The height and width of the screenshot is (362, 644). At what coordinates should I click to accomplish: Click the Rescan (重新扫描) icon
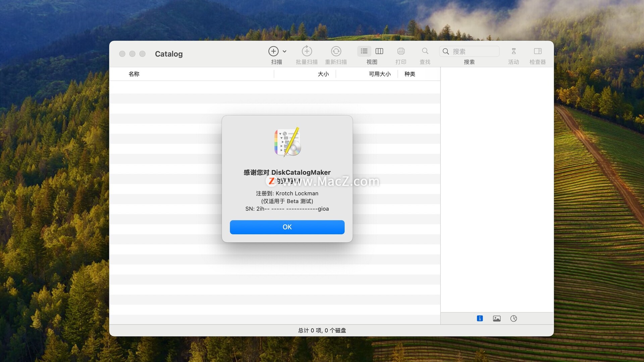pos(336,51)
